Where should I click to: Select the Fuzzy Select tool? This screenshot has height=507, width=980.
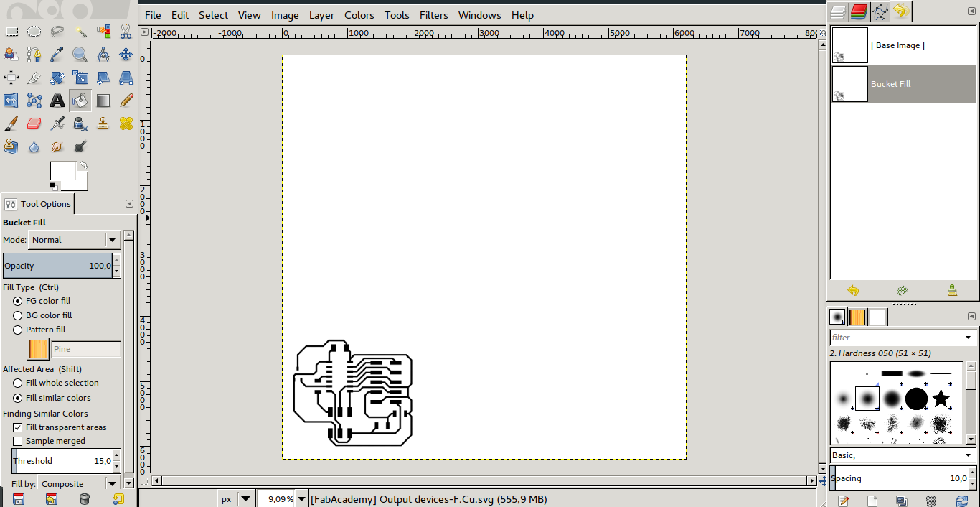coord(80,32)
